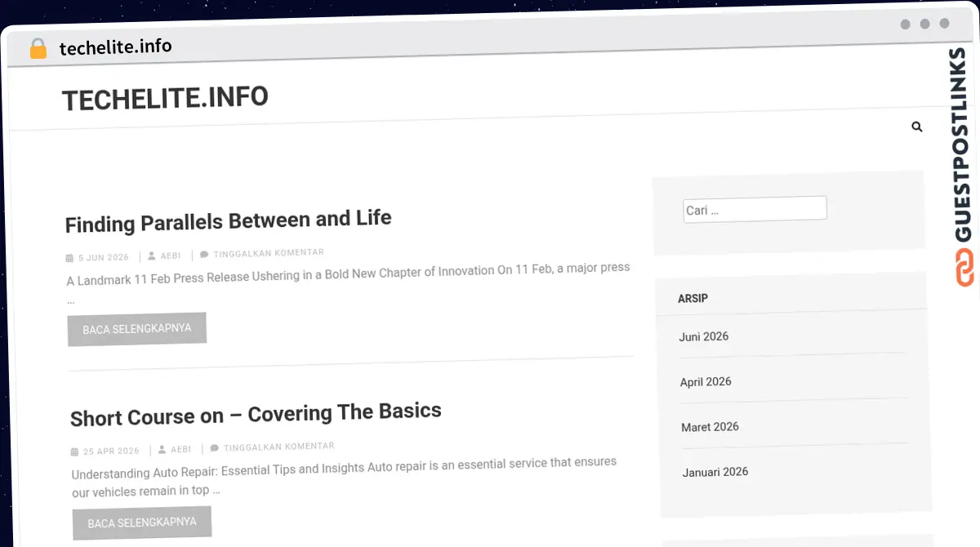Click the 5 Jun 2026 post date

click(104, 257)
